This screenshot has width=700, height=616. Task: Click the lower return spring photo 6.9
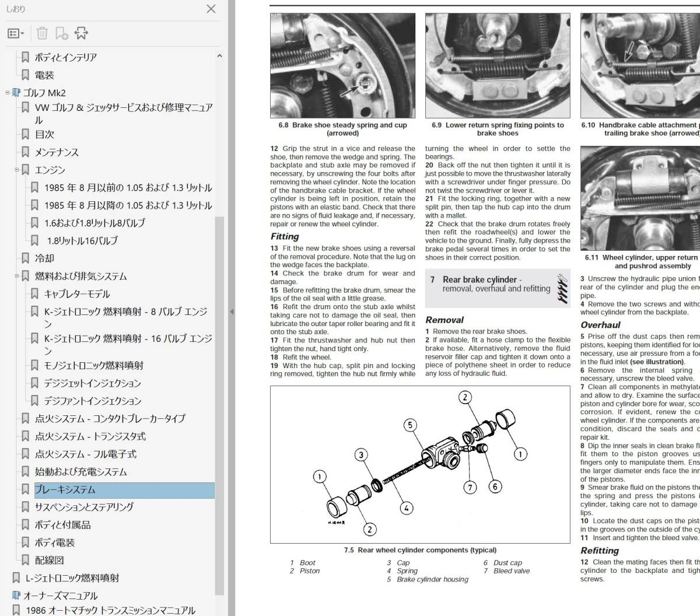pos(498,65)
